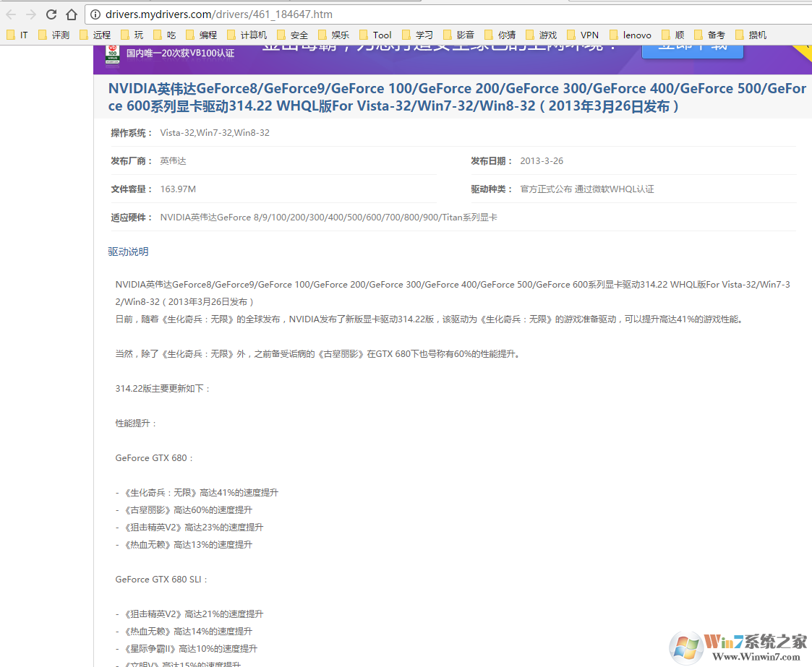Click 《生化奇兵：无限》高达41% line

(x=197, y=493)
